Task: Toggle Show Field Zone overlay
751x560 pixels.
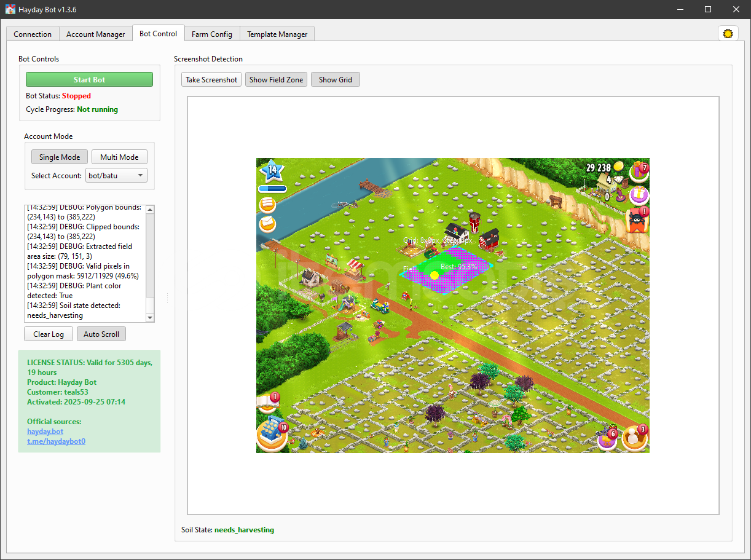Action: (277, 79)
